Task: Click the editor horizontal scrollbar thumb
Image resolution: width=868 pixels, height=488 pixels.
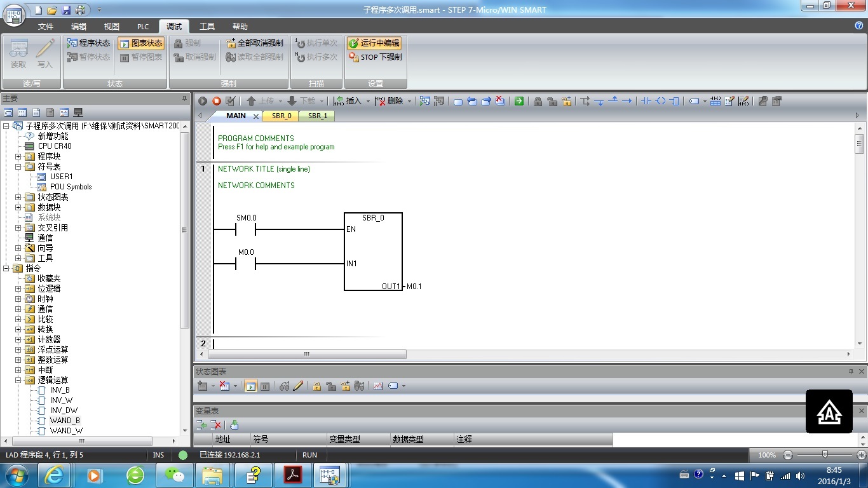Action: coord(306,354)
